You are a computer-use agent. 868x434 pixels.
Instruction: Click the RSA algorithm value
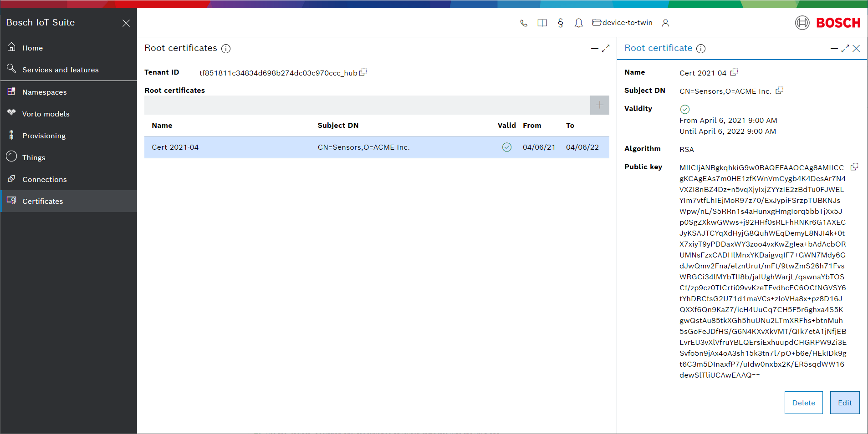(x=687, y=150)
